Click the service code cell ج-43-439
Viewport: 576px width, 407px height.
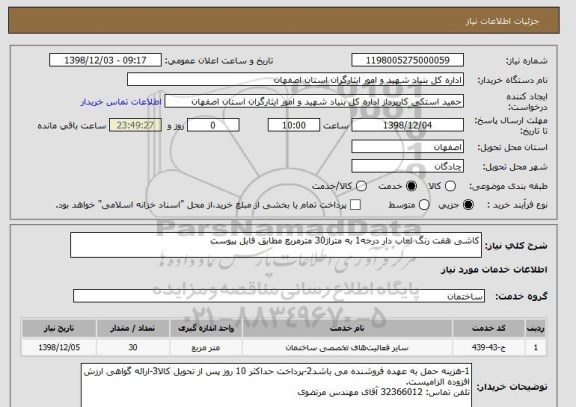coord(489,347)
